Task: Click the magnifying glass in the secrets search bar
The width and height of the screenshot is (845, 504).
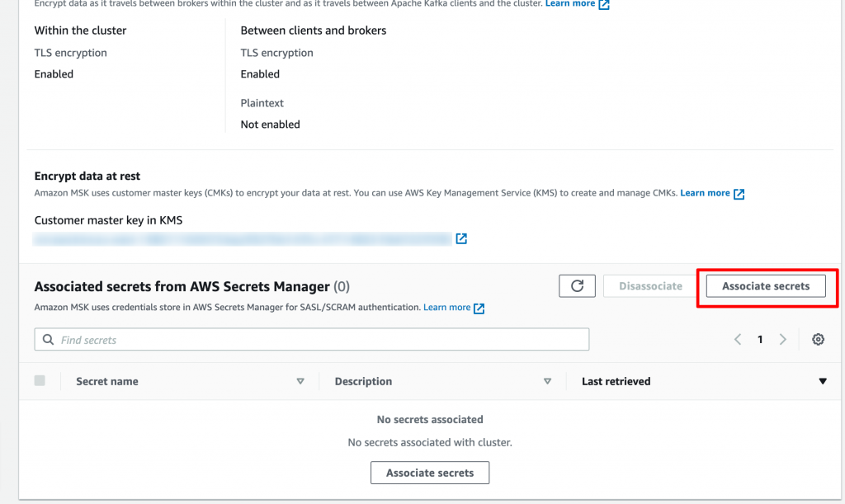Action: (x=47, y=339)
